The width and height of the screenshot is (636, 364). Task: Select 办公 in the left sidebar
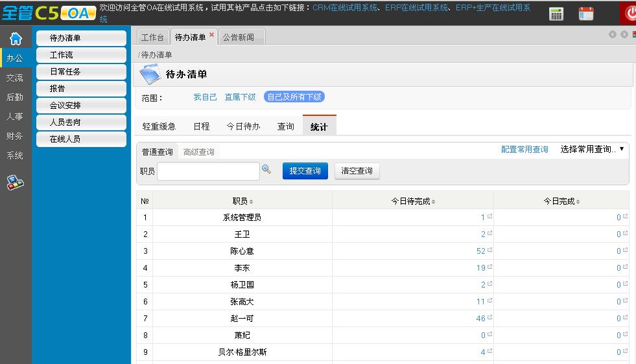click(15, 58)
